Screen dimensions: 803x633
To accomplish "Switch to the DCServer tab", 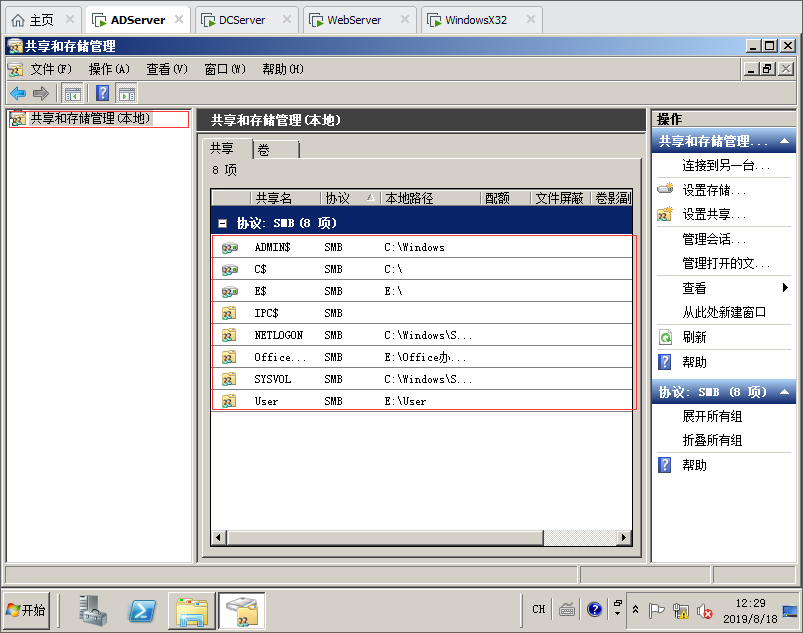I will coord(246,20).
